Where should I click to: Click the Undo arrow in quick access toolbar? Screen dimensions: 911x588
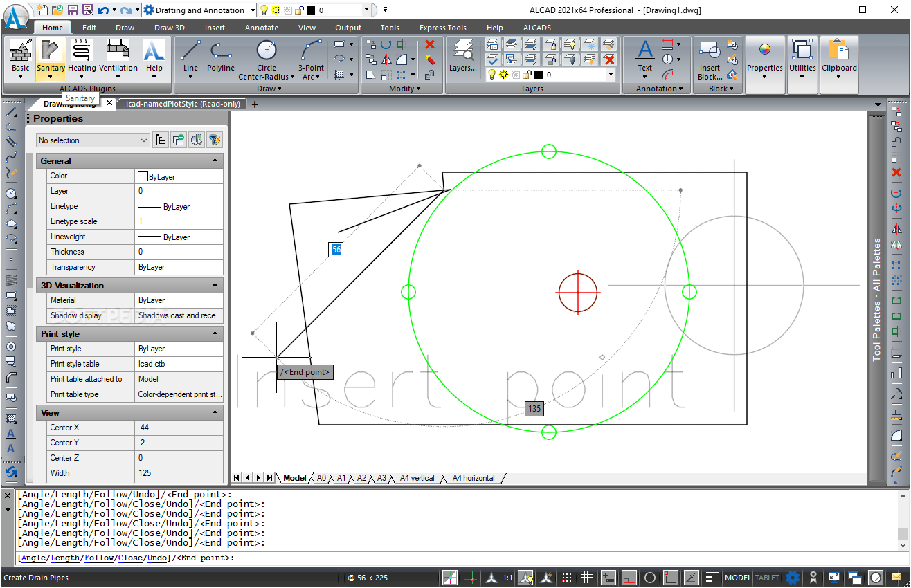[102, 10]
